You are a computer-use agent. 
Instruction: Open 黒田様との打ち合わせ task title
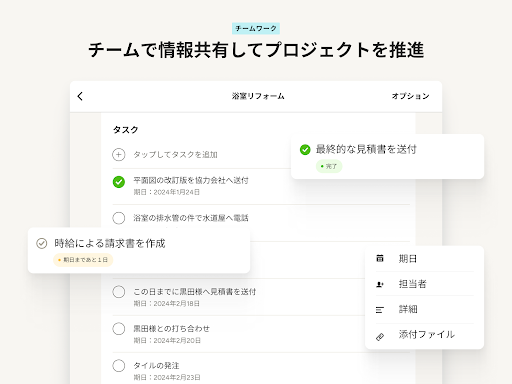(172, 329)
